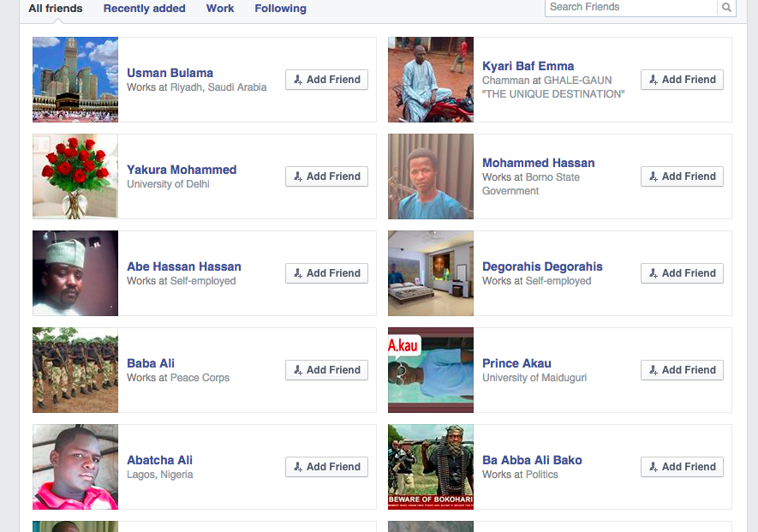Click into the Search Friends field
Screen dimensions: 758x532
(x=631, y=7)
